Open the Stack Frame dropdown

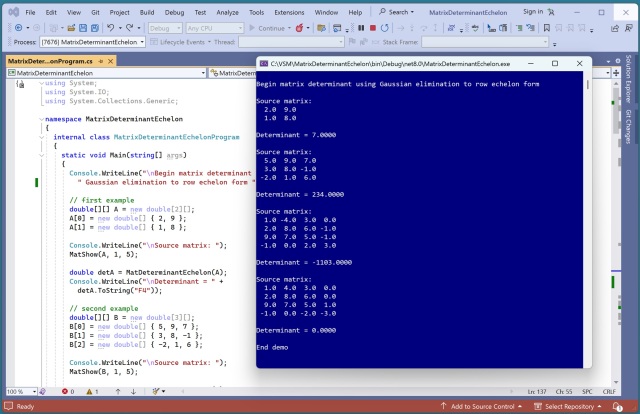485,42
